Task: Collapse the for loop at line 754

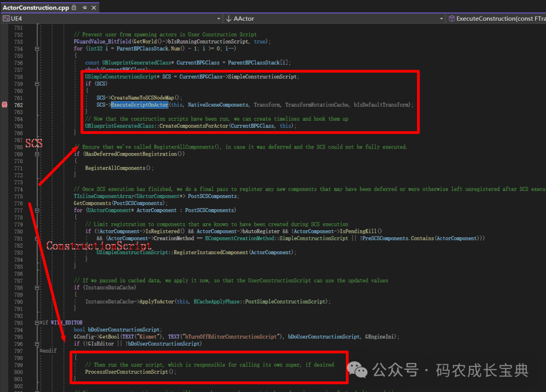Action: [37, 48]
